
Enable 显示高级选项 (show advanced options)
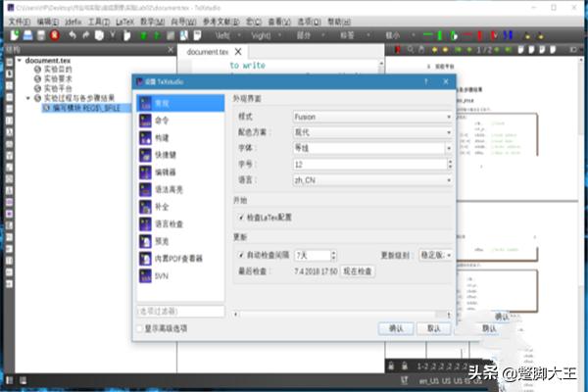(x=142, y=329)
